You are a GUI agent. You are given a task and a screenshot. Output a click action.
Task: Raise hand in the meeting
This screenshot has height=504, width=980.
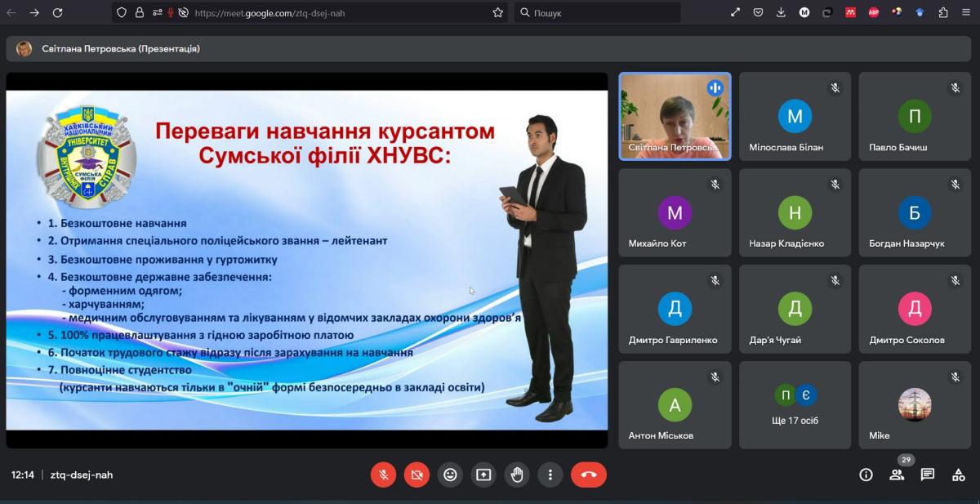(x=517, y=475)
